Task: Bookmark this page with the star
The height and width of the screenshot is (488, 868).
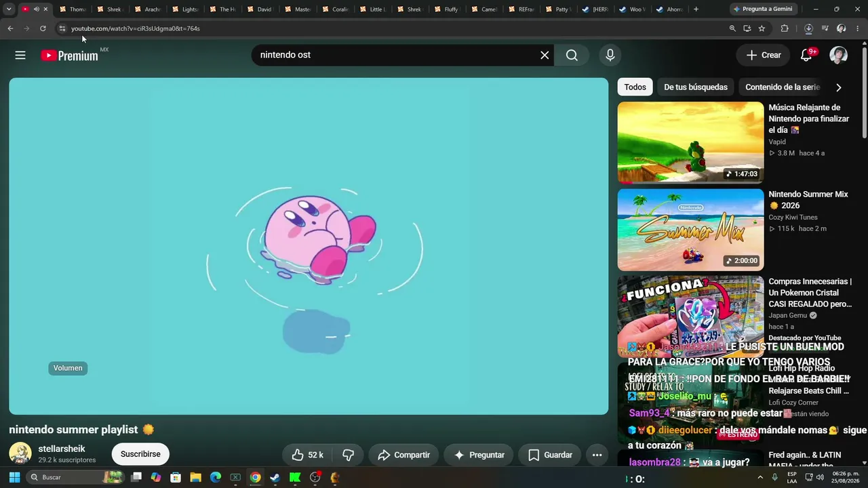Action: pyautogui.click(x=762, y=28)
